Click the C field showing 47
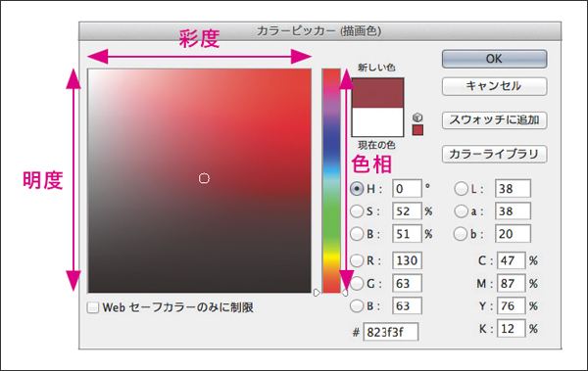 tap(512, 260)
